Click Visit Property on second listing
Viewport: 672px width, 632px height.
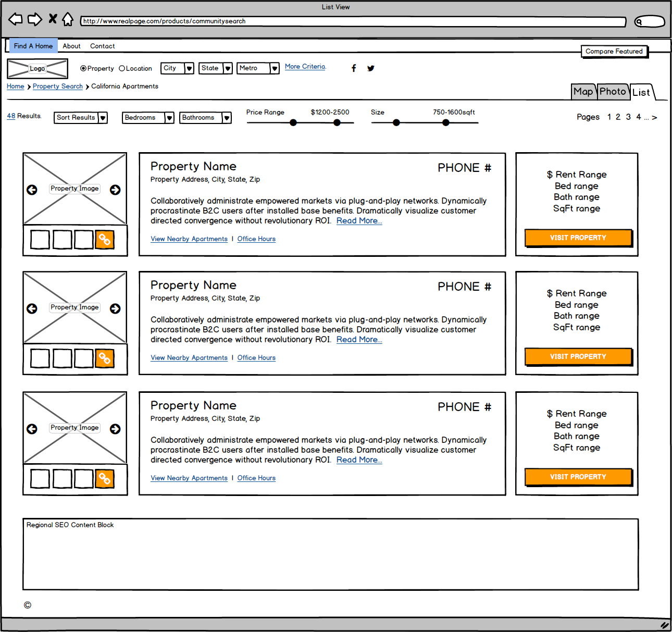coord(578,356)
